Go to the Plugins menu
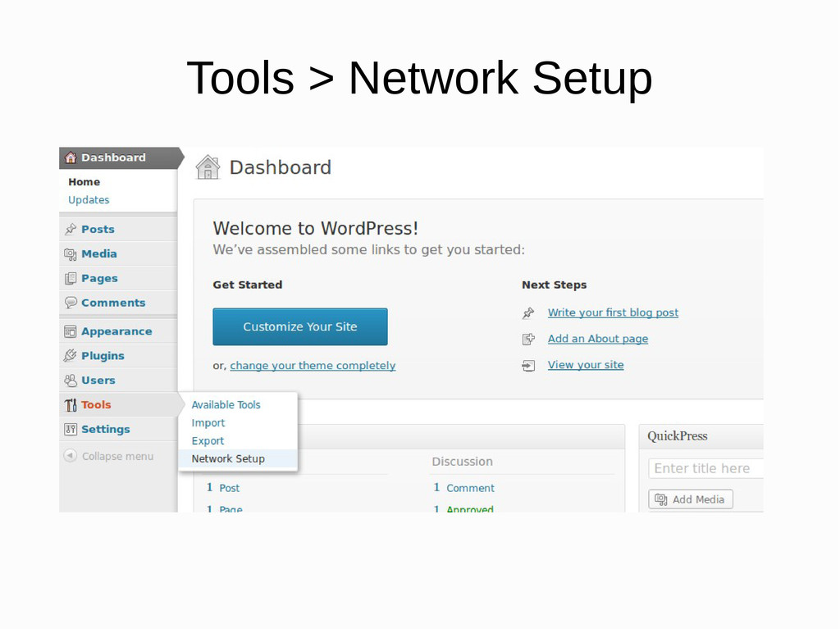The image size is (840, 629). (x=103, y=356)
